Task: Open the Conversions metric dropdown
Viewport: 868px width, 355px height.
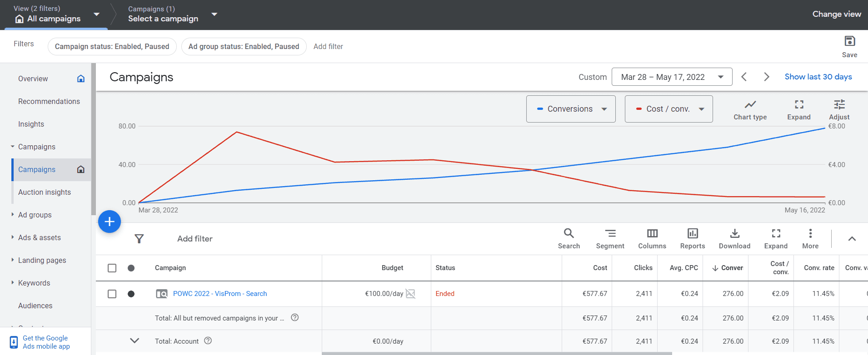Action: 571,109
